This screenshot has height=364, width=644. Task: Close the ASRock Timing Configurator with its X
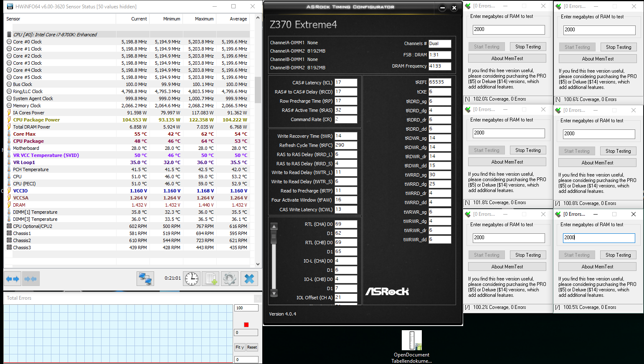click(x=454, y=8)
